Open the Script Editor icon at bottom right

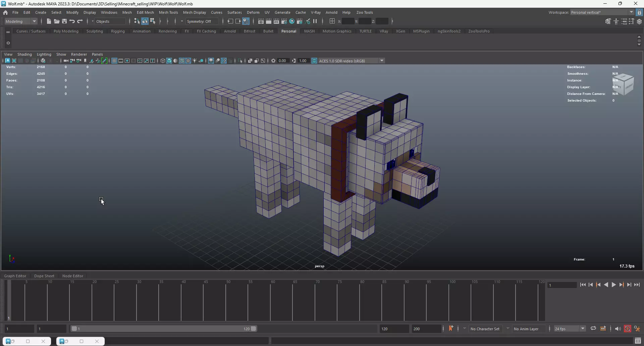tap(638, 341)
